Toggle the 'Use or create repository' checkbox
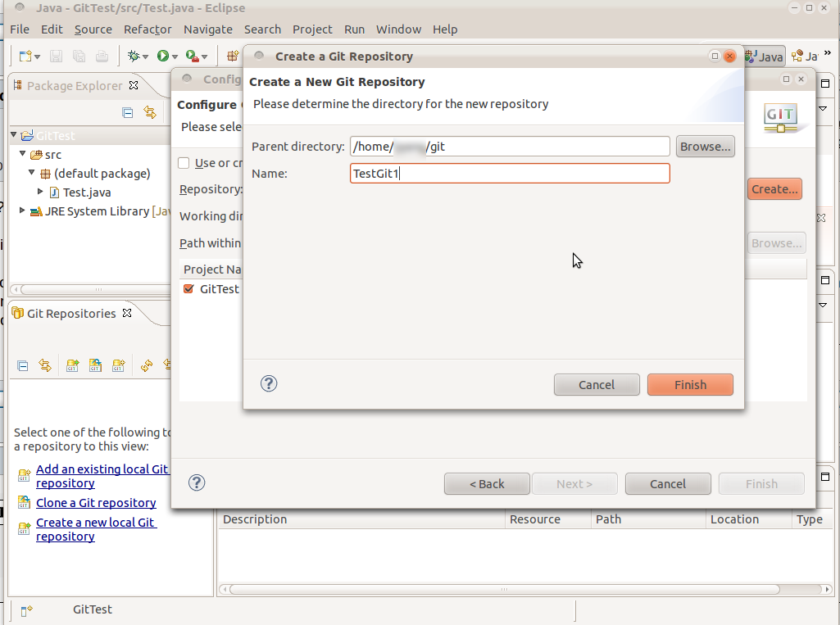 click(184, 163)
